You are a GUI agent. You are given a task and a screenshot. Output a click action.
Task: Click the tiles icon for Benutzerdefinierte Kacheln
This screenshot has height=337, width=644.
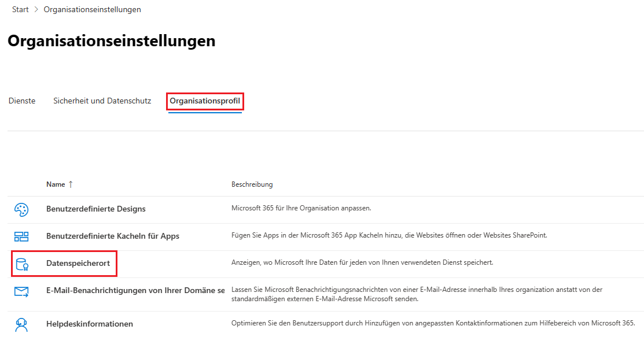coord(21,236)
